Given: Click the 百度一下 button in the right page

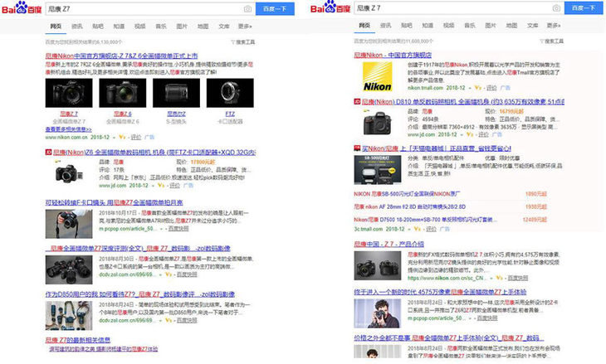Looking at the screenshot, I should pos(584,8).
